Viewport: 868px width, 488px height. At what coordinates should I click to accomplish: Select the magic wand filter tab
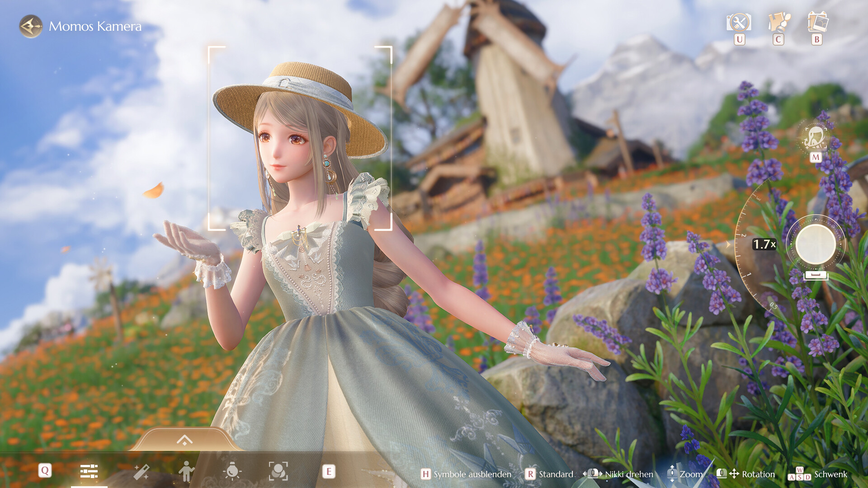tap(142, 472)
